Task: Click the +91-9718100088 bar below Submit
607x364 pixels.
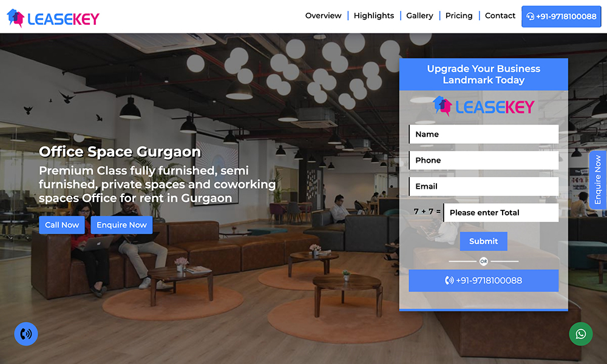Action: pyautogui.click(x=484, y=280)
